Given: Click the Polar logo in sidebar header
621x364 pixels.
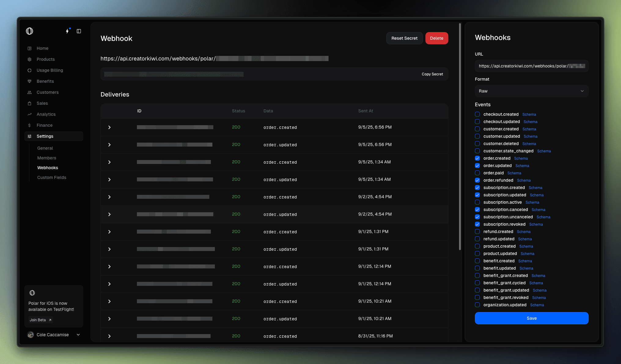Looking at the screenshot, I should (29, 31).
